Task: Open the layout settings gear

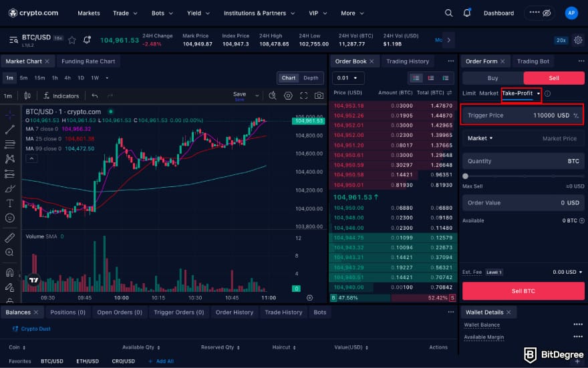Action: [578, 39]
